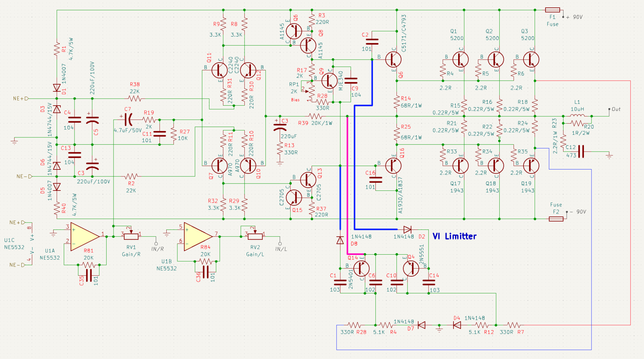Select the R7 330R resistor symbol
This screenshot has height=359, width=644.
(x=514, y=325)
